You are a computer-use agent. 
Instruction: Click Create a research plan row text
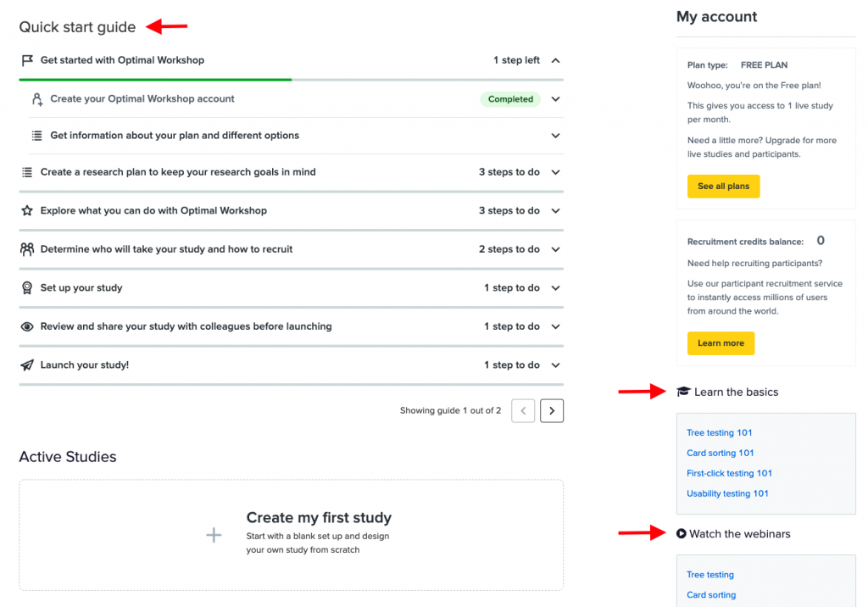point(178,172)
